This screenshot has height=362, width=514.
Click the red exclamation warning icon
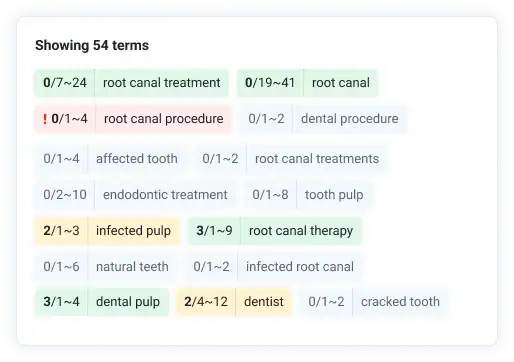(x=45, y=119)
